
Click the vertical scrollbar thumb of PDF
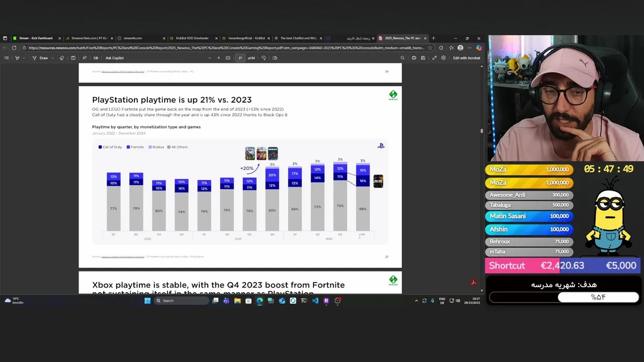point(481,131)
